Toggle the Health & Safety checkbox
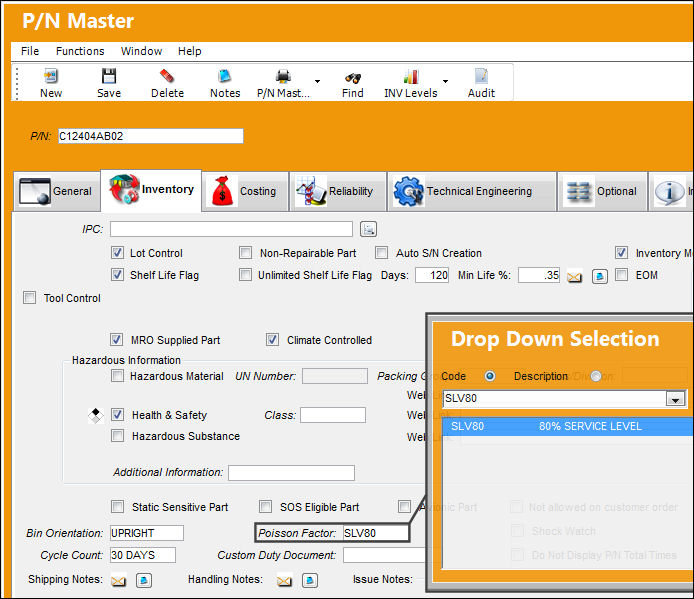The image size is (694, 599). coord(117,414)
